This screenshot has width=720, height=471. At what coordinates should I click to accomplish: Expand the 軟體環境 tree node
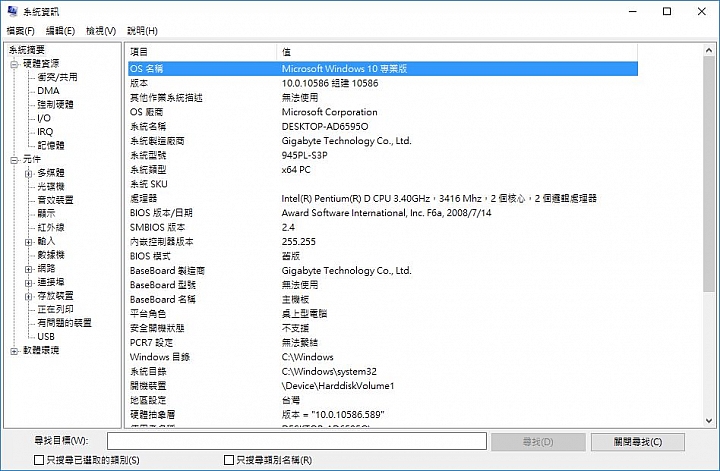[x=15, y=351]
